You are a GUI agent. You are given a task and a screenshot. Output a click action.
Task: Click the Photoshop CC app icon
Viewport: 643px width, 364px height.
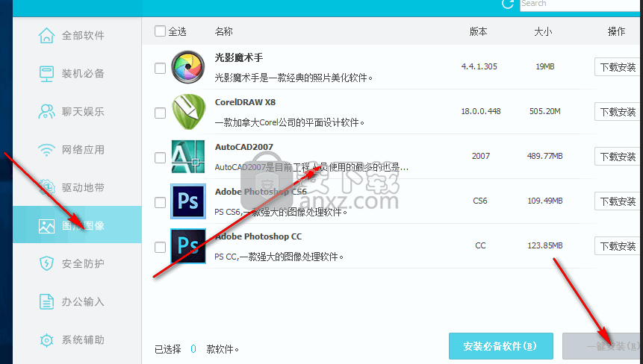point(187,245)
